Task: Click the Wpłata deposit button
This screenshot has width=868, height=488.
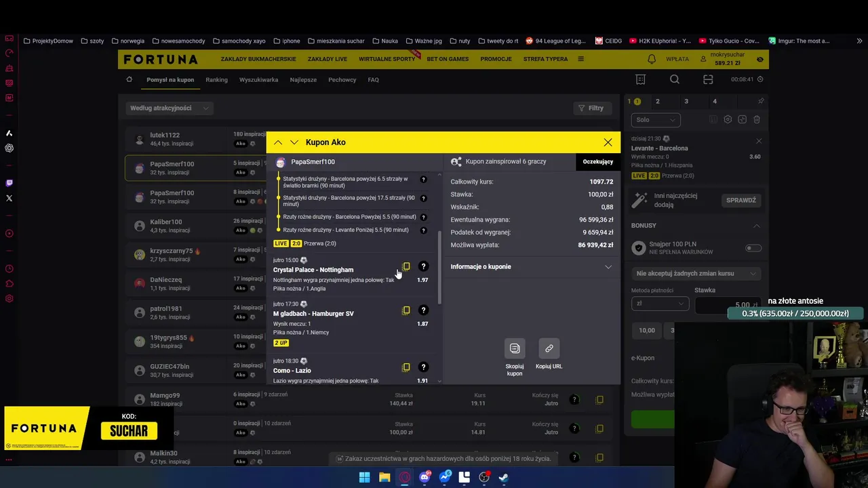Action: tap(677, 59)
